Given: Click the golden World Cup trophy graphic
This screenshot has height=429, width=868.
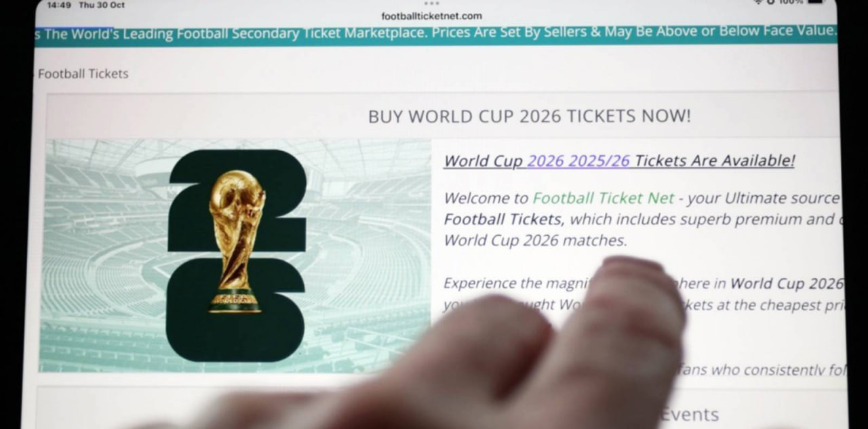Looking at the screenshot, I should 236,241.
